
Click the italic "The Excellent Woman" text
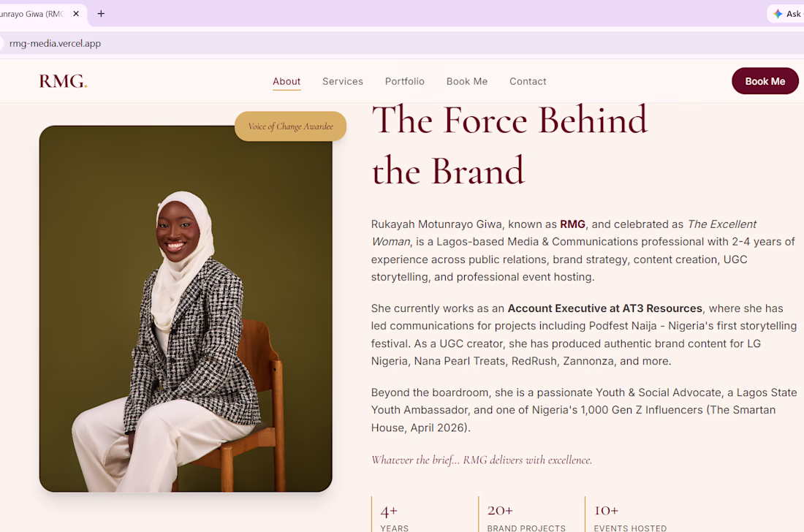564,232
